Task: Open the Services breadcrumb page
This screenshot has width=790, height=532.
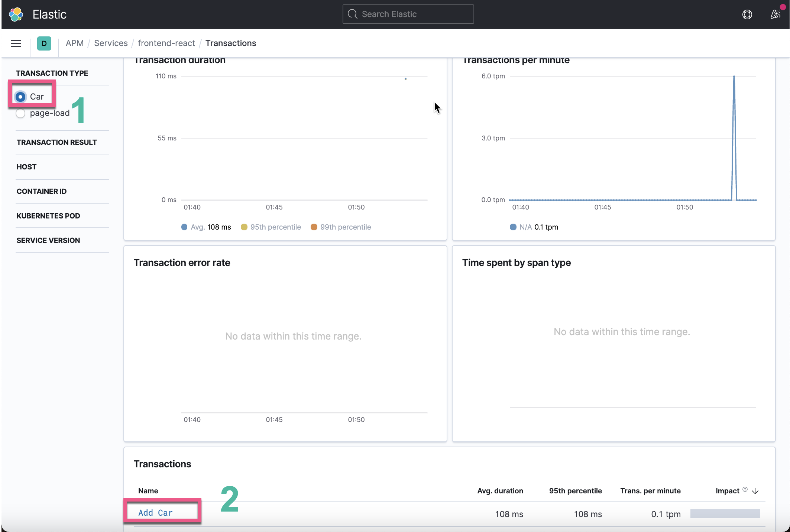Action: [110, 43]
